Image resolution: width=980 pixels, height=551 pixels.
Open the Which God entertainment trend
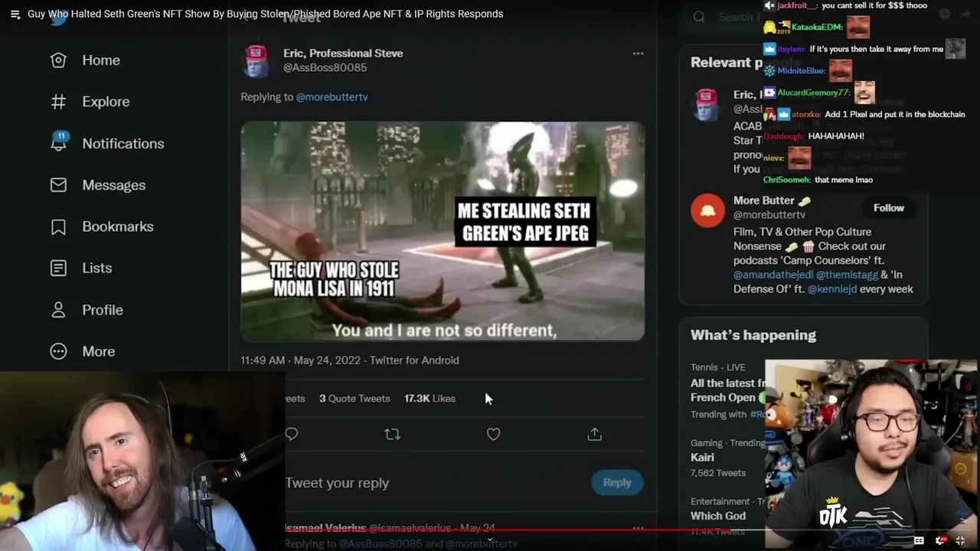(x=727, y=517)
